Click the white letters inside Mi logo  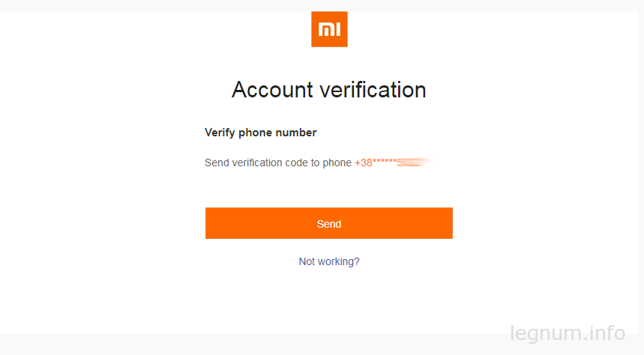click(x=329, y=29)
